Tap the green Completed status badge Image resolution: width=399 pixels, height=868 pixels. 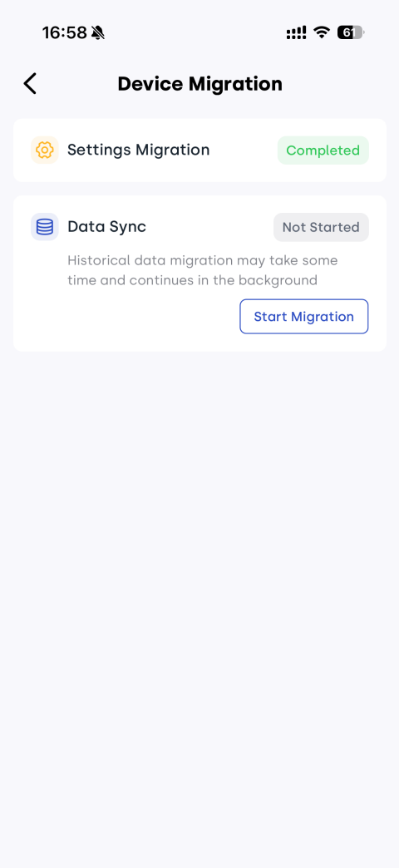tap(323, 150)
